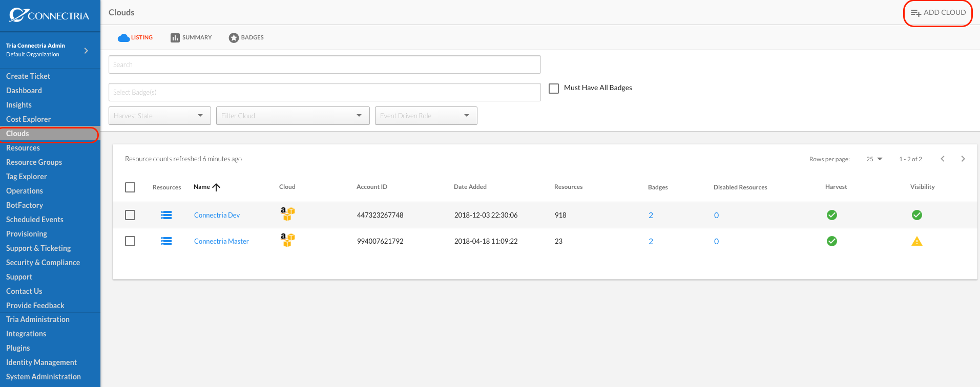The image size is (980, 387).
Task: Switch to the Badges tab
Action: click(x=246, y=37)
